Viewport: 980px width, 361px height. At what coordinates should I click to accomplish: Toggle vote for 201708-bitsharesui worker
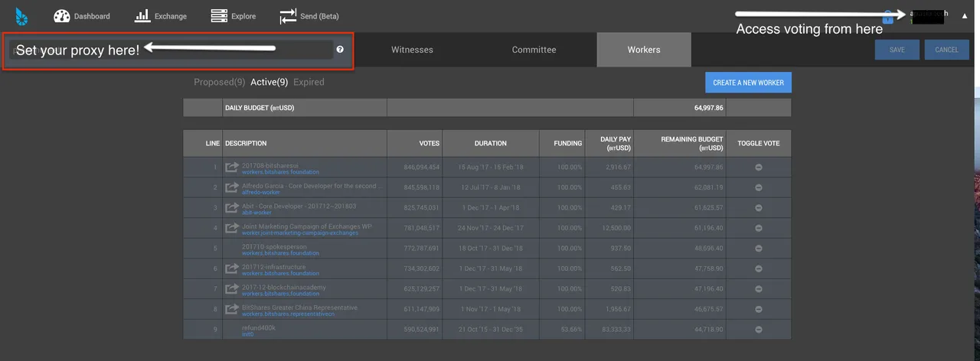759,167
